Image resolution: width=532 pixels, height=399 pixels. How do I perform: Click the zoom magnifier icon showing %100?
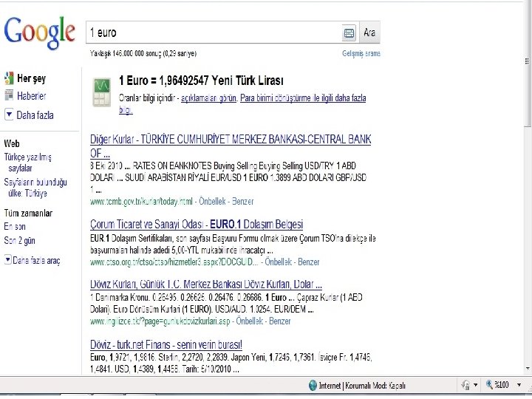pos(489,384)
